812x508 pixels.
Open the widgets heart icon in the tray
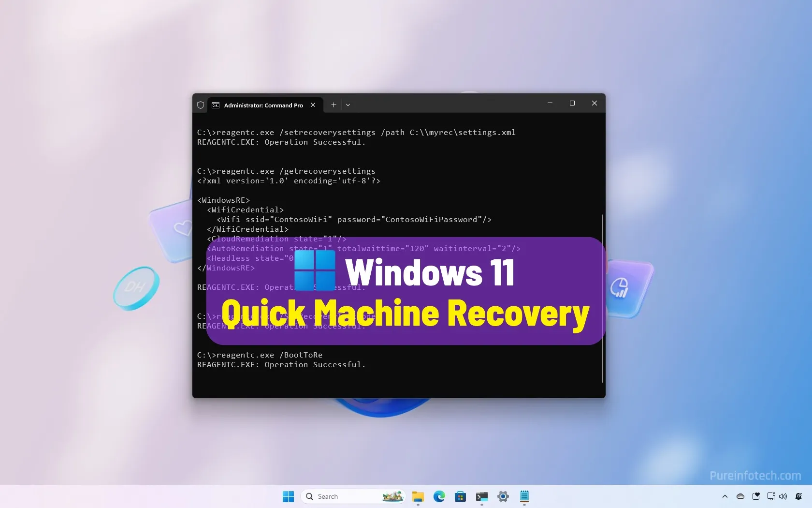pyautogui.click(x=756, y=496)
